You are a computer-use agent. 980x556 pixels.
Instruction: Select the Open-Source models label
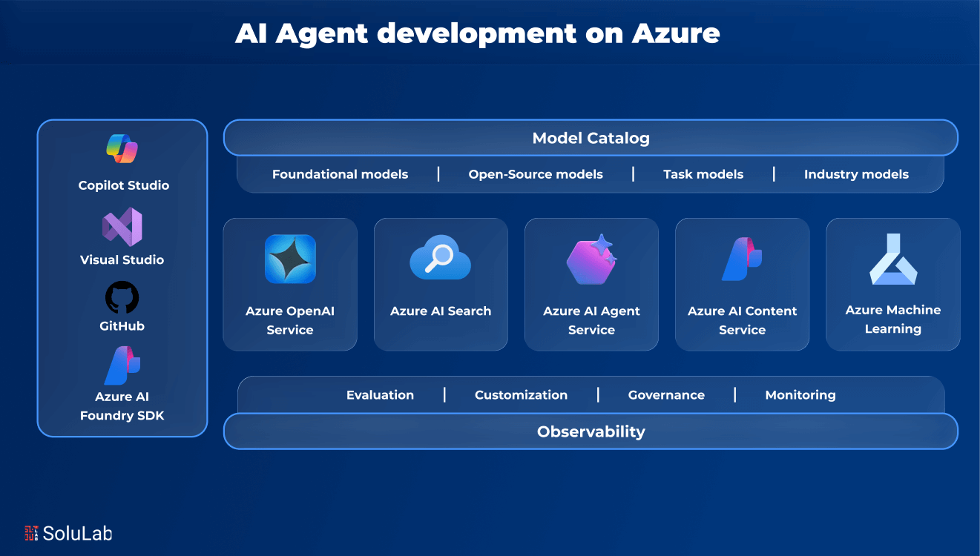click(x=536, y=174)
